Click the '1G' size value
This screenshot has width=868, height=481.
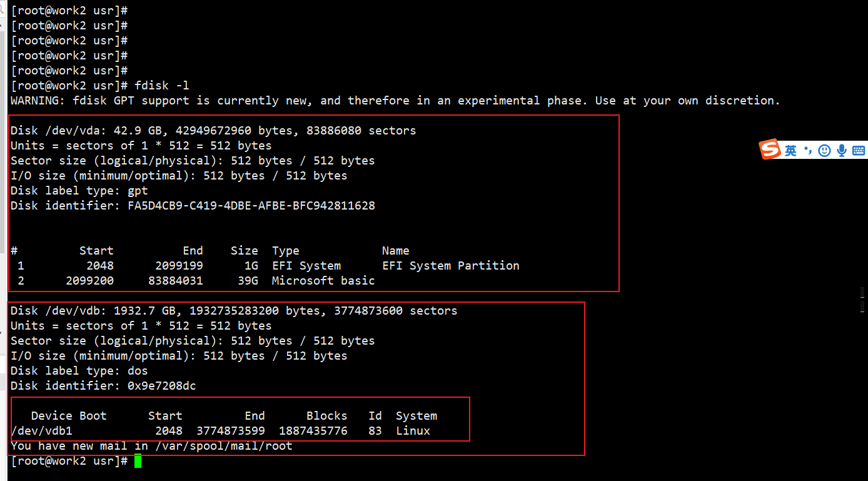251,266
